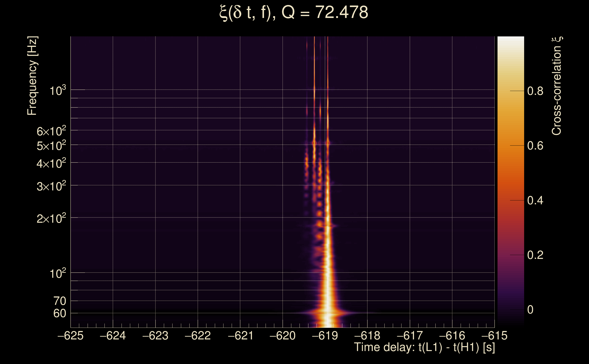The width and height of the screenshot is (589, 364).
Task: Click the 0 label on the color bar
Action: point(530,310)
